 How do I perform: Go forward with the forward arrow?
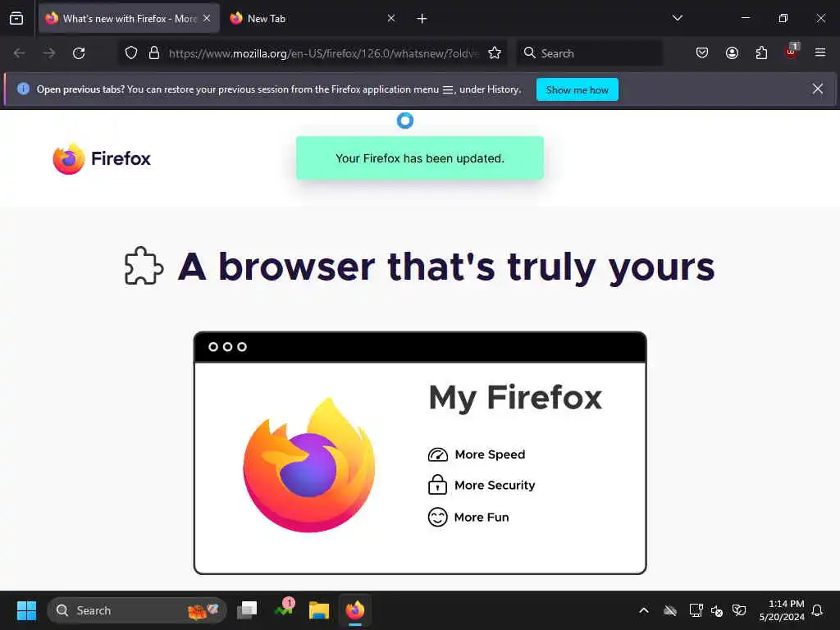coord(48,53)
